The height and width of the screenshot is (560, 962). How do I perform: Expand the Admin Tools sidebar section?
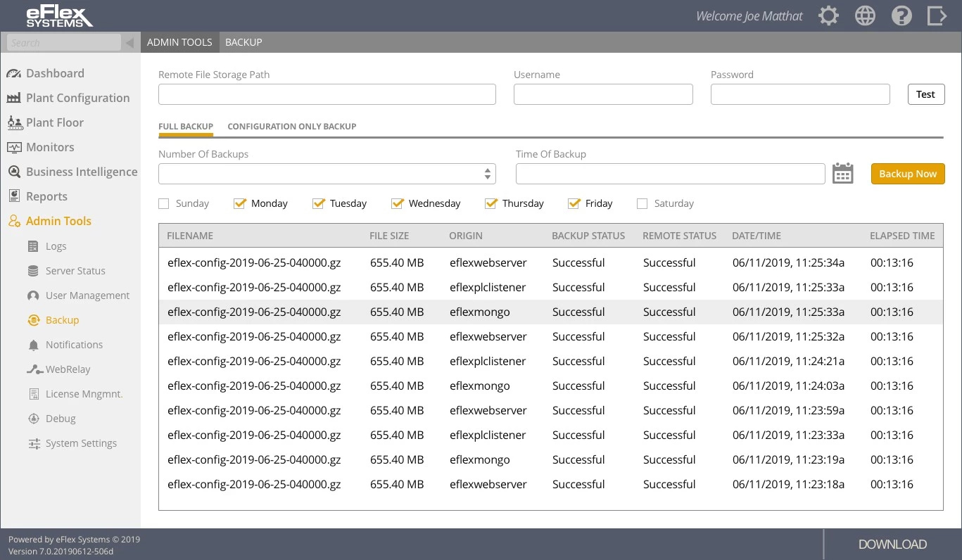click(x=58, y=221)
